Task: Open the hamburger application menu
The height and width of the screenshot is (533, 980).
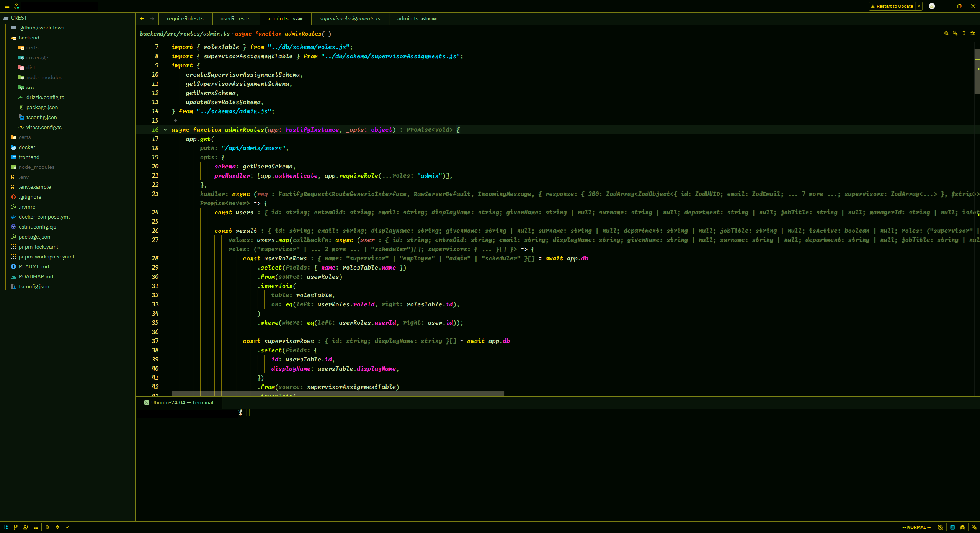Action: 7,6
